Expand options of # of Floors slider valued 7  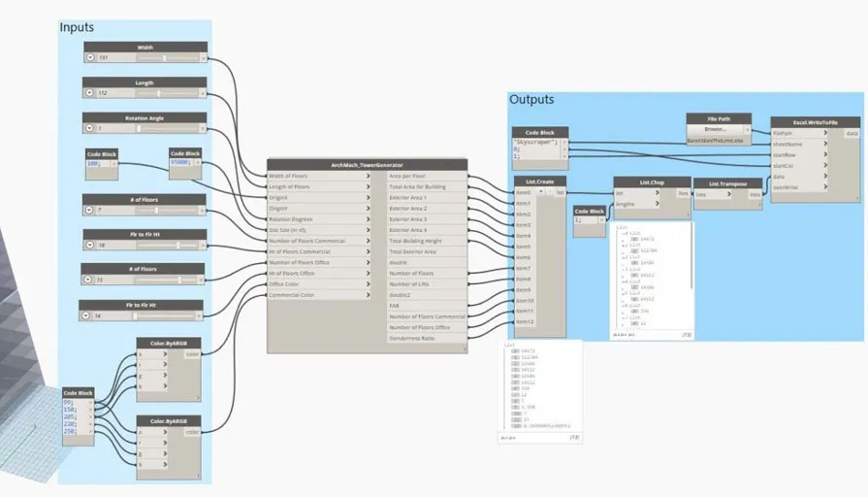tap(89, 210)
